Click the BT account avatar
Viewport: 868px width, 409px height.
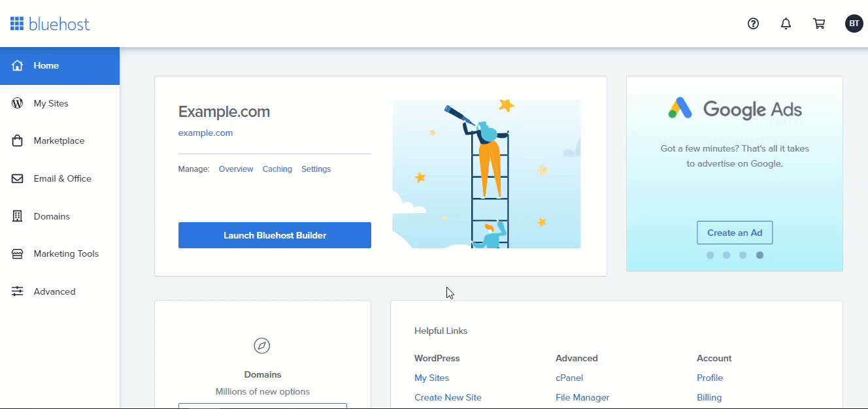point(854,24)
